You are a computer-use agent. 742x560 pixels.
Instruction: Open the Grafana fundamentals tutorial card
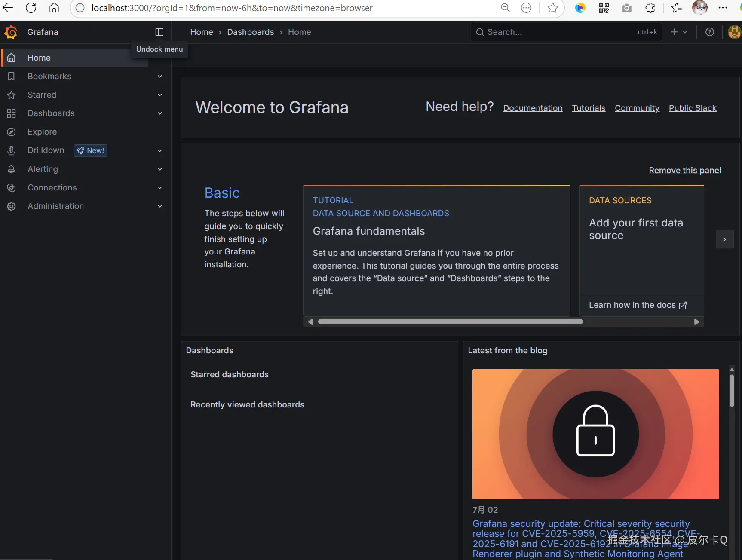click(436, 251)
